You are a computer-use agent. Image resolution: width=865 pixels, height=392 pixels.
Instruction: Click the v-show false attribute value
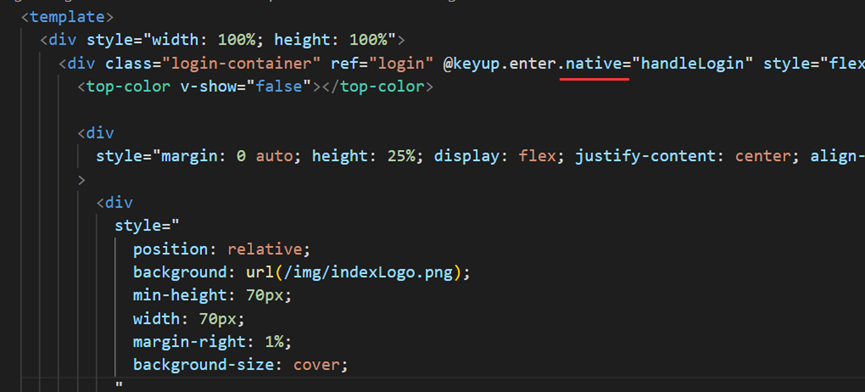click(x=279, y=87)
